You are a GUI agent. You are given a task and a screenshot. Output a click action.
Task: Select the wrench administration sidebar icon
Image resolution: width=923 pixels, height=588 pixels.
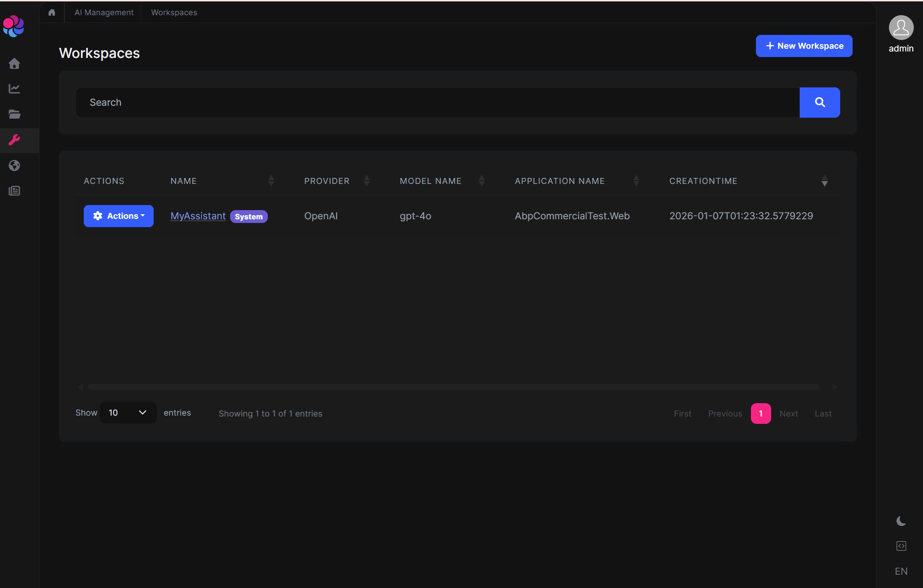(x=14, y=140)
